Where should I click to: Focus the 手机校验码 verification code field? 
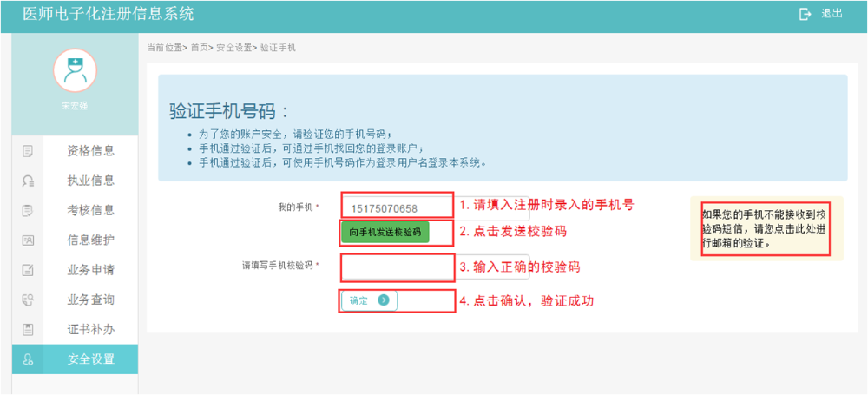[x=397, y=266]
